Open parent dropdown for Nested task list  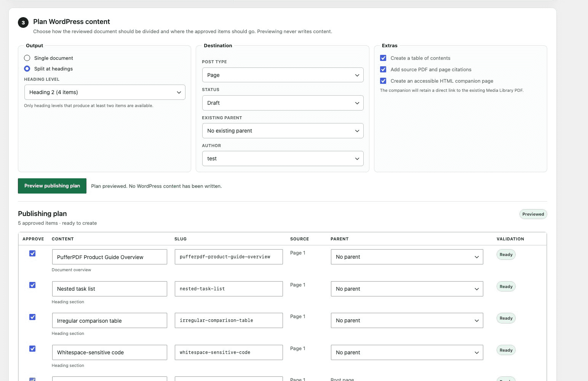coord(407,289)
